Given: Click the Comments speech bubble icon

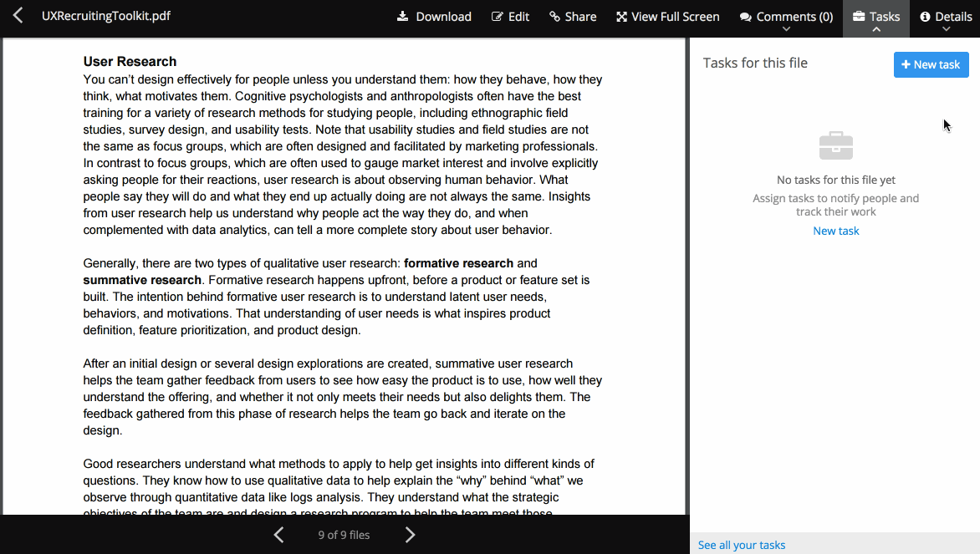Looking at the screenshot, I should [x=746, y=17].
